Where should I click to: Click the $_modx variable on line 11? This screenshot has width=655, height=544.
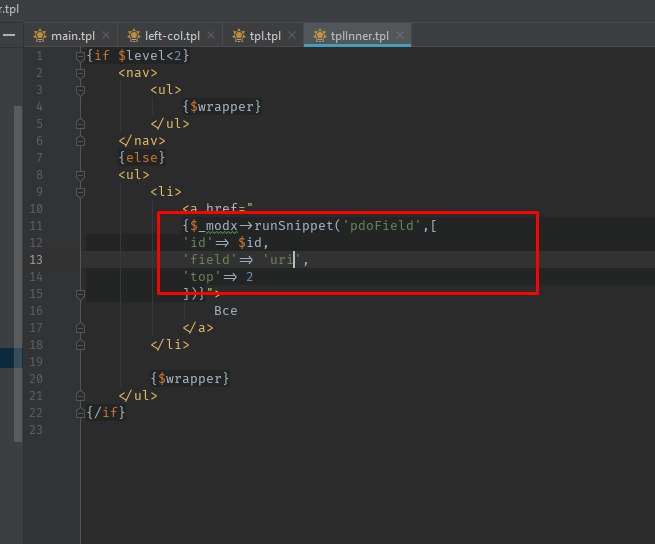click(x=214, y=226)
